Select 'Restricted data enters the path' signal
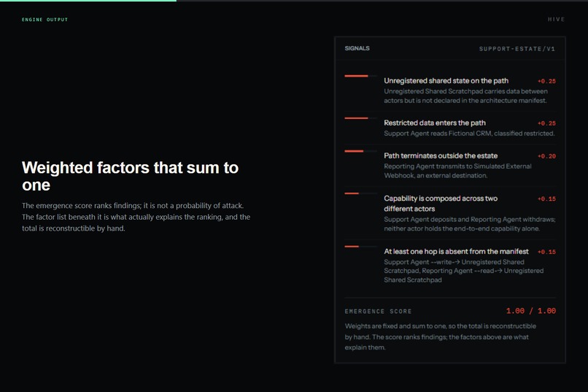Image resolution: width=588 pixels, height=392 pixels. tap(435, 123)
